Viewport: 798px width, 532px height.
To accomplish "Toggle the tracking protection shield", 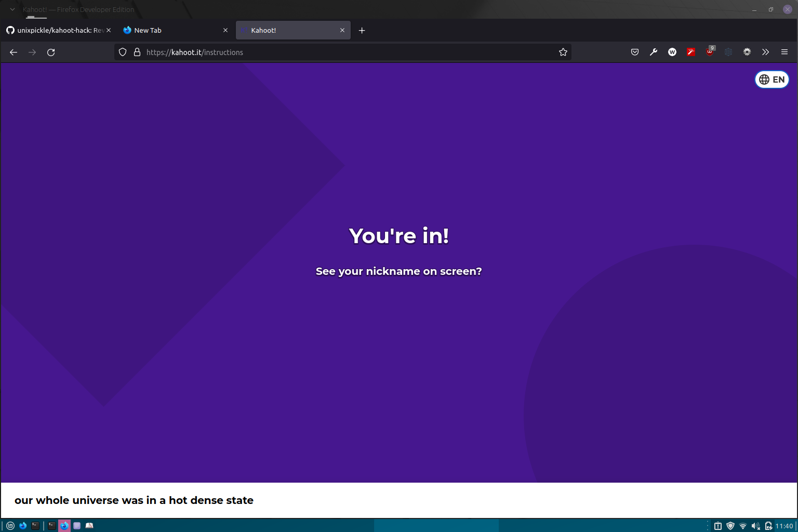I will [x=122, y=52].
